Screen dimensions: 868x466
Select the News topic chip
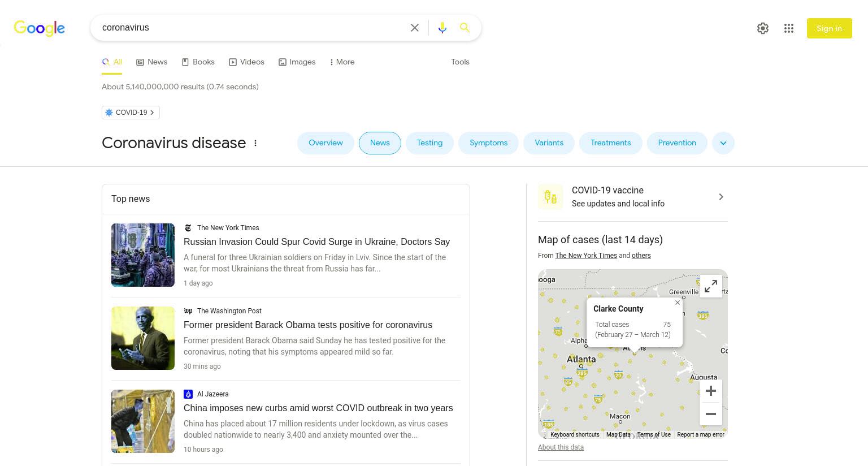coord(380,143)
